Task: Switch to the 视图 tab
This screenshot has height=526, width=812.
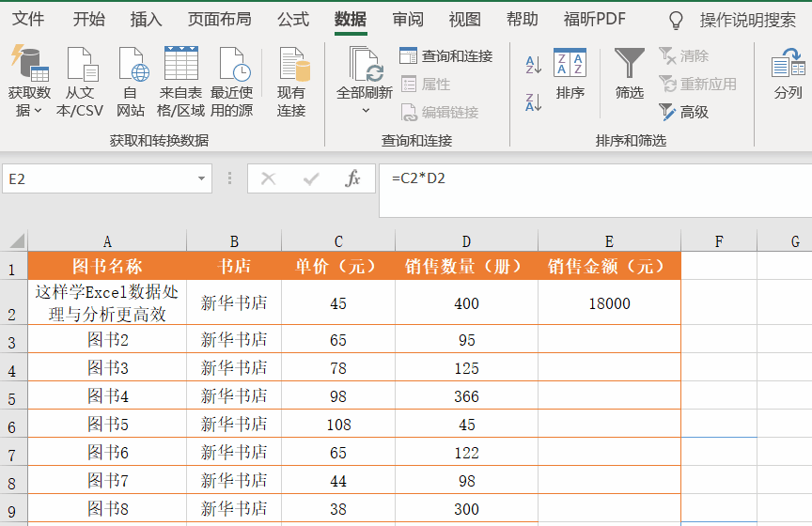Action: pyautogui.click(x=464, y=19)
